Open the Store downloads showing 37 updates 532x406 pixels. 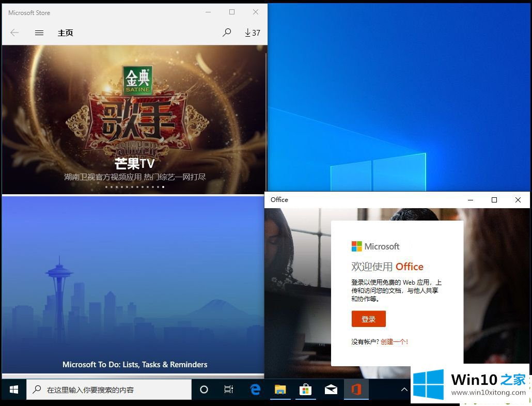pyautogui.click(x=253, y=33)
